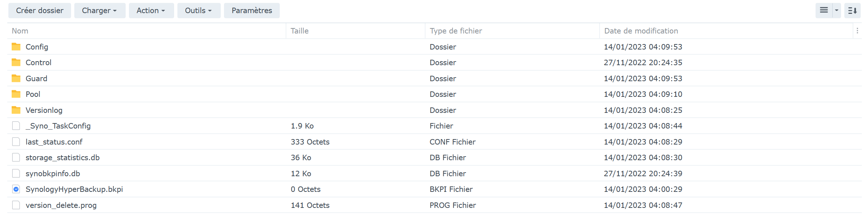Viewport: 868px width, 221px height.
Task: Open the column options kebab menu
Action: (x=857, y=31)
